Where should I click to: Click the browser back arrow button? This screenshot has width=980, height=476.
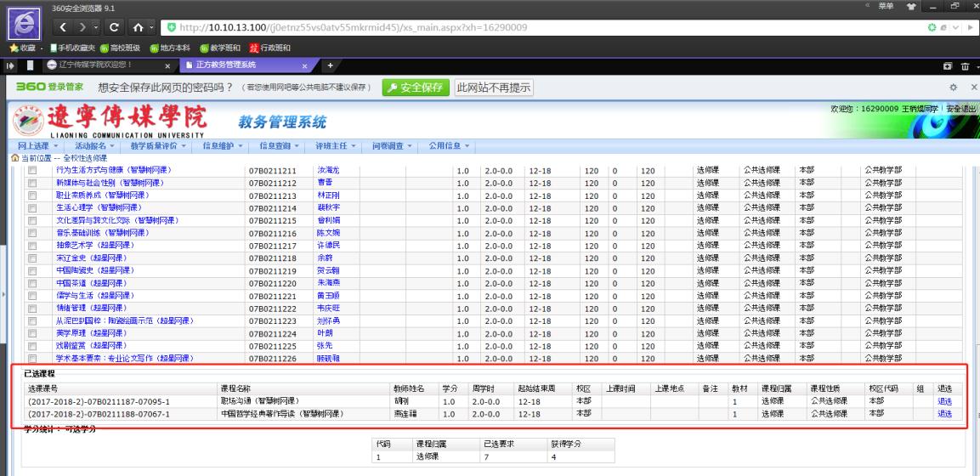pyautogui.click(x=63, y=27)
